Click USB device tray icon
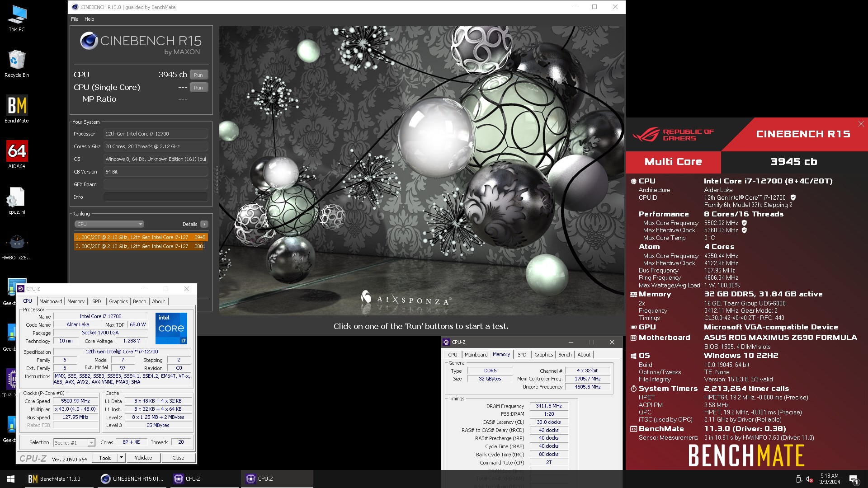The width and height of the screenshot is (868, 488). point(799,479)
